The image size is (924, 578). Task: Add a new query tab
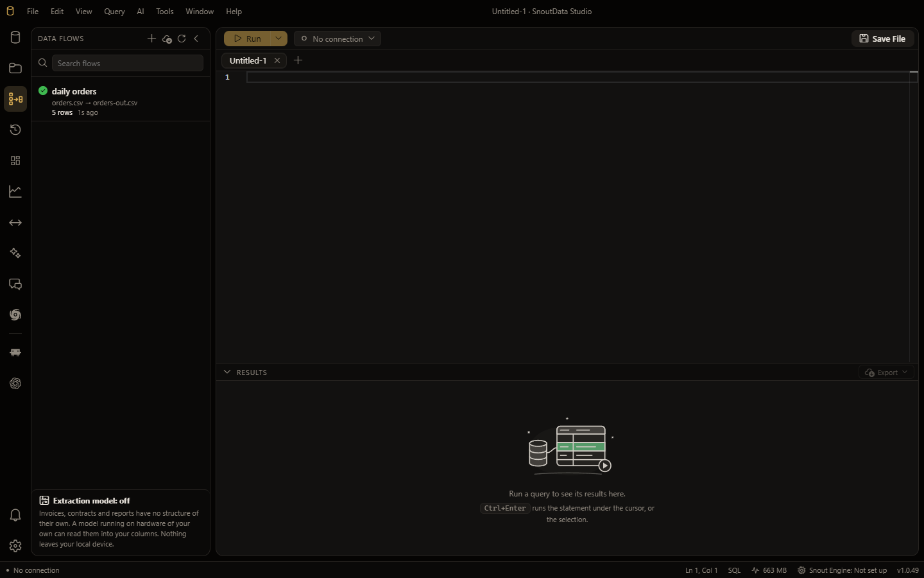[x=298, y=60]
